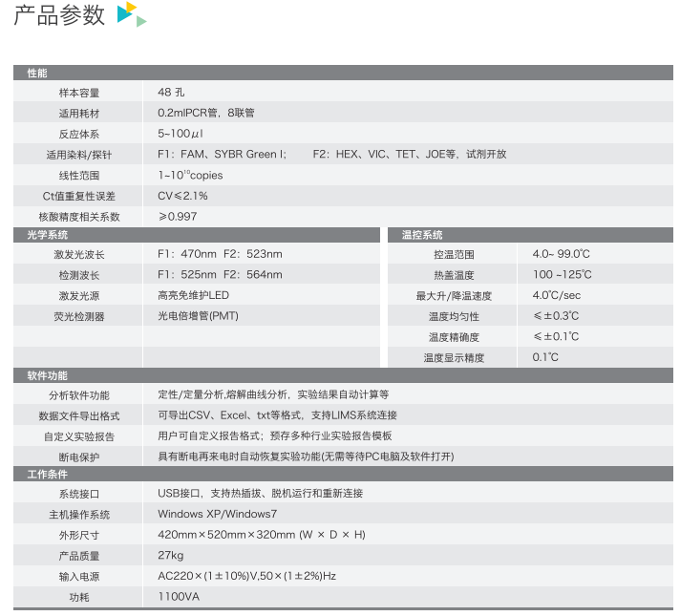Image resolution: width=680 pixels, height=616 pixels.
Task: Click the colorful triangle icon beside 产品参数
Action: point(131,14)
